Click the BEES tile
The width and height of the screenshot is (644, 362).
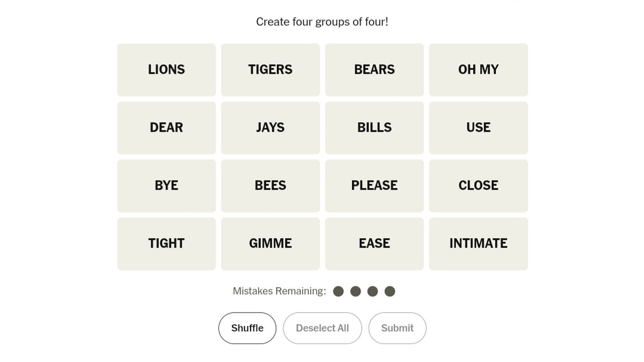point(270,185)
